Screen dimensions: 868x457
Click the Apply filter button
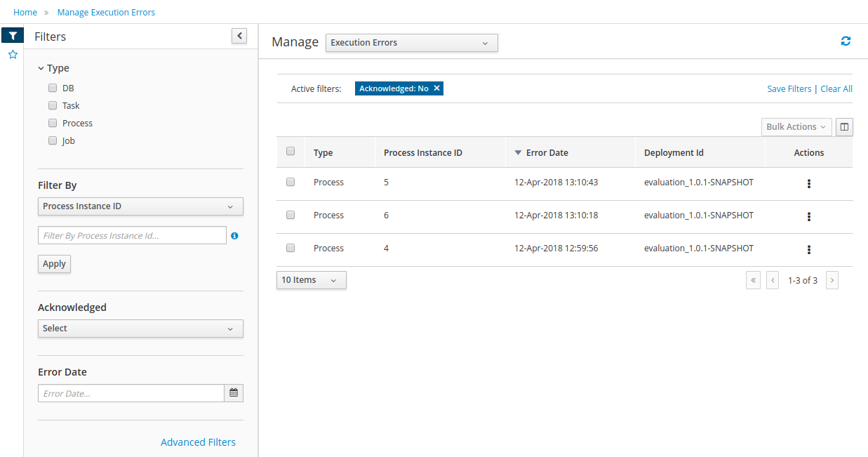tap(54, 264)
